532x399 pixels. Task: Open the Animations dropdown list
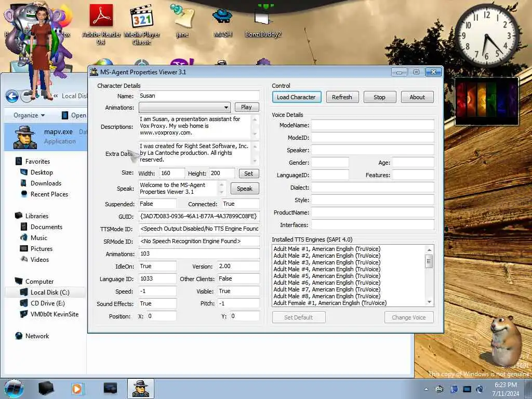[x=184, y=108]
